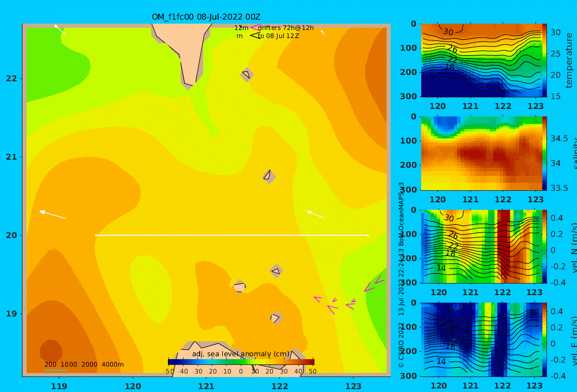Click longitude label 123 under the main map

[x=353, y=386]
